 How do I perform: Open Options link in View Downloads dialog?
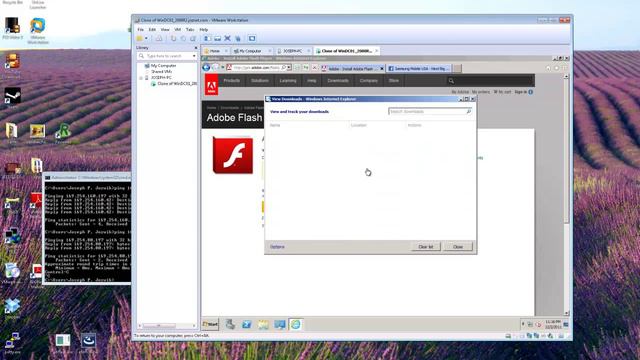277,247
